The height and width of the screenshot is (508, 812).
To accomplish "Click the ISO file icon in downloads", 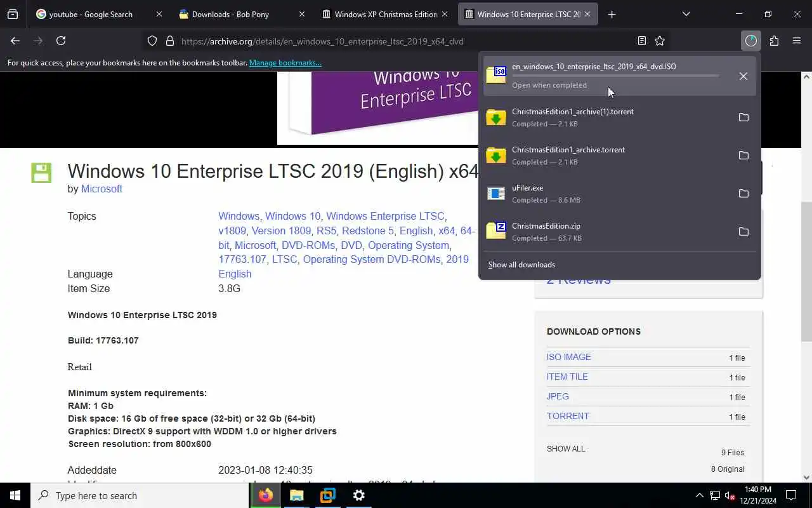I will coord(496,75).
